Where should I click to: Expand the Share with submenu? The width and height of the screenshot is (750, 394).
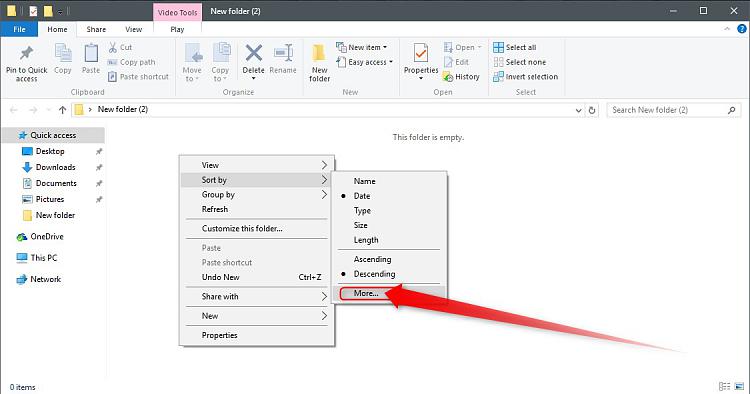coord(257,296)
